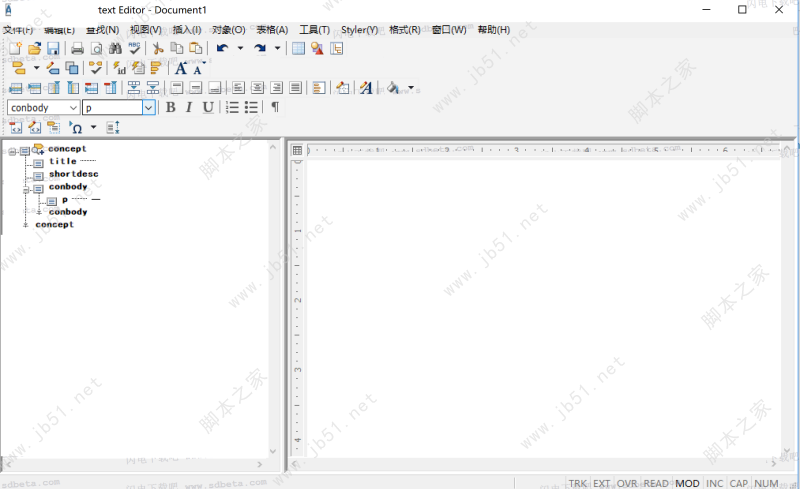Insert graphic using shapes icon
This screenshot has height=489, width=800.
pyautogui.click(x=317, y=48)
